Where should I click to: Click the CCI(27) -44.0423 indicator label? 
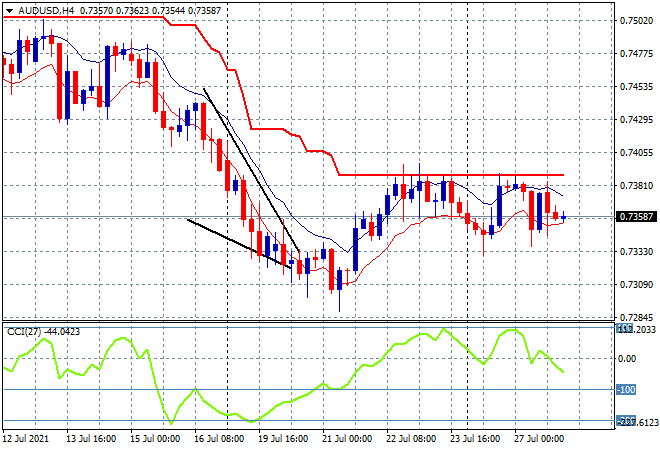point(43,332)
